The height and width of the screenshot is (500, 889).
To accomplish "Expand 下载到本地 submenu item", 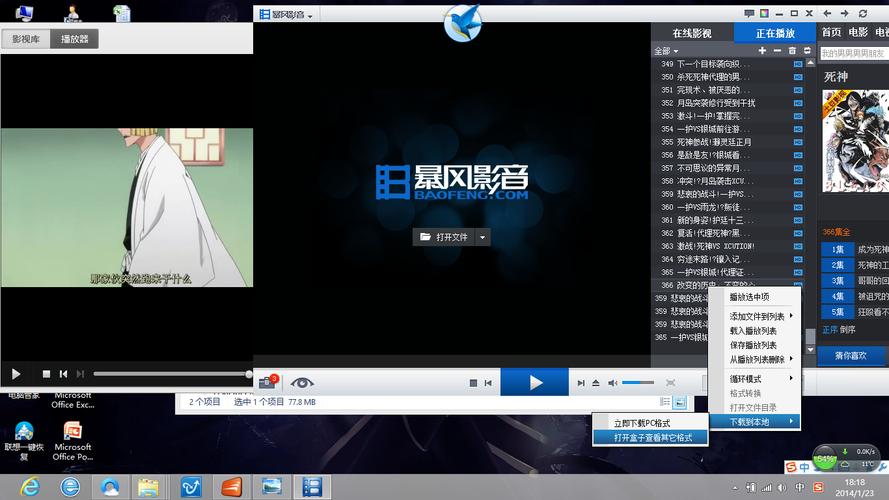I will coord(755,422).
